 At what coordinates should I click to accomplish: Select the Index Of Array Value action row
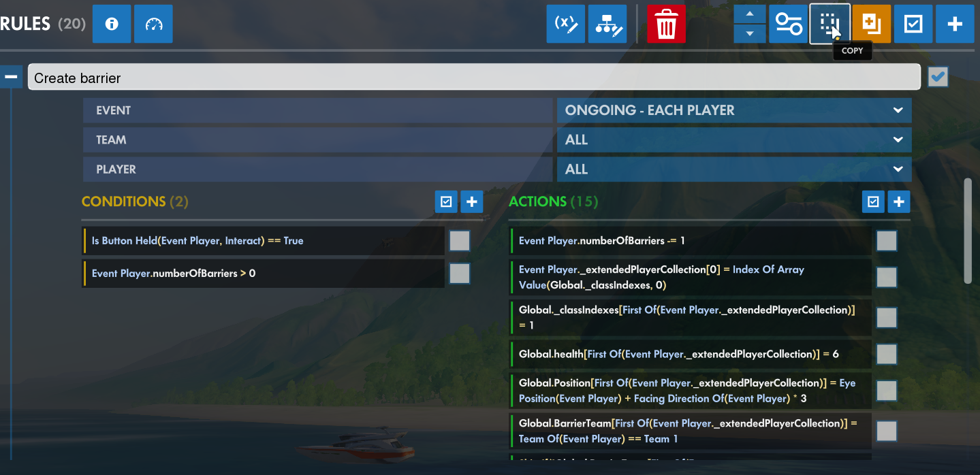[690, 277]
